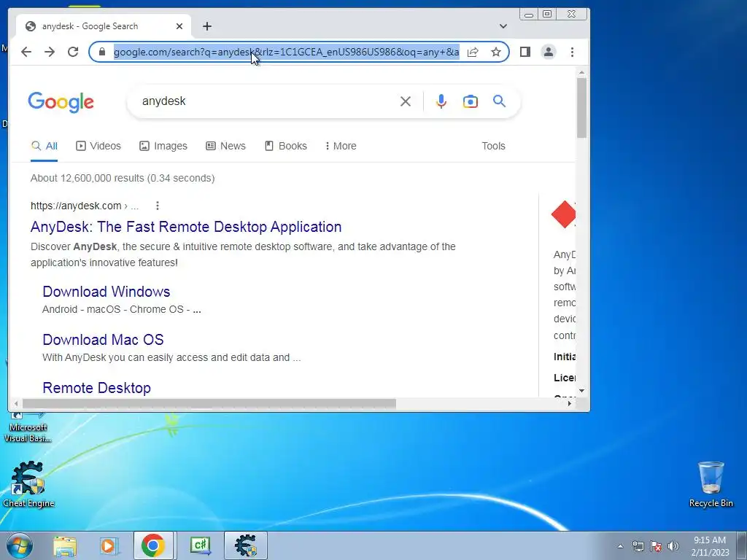Viewport: 747px width, 560px height.
Task: Clear the search box with X
Action: click(x=406, y=101)
